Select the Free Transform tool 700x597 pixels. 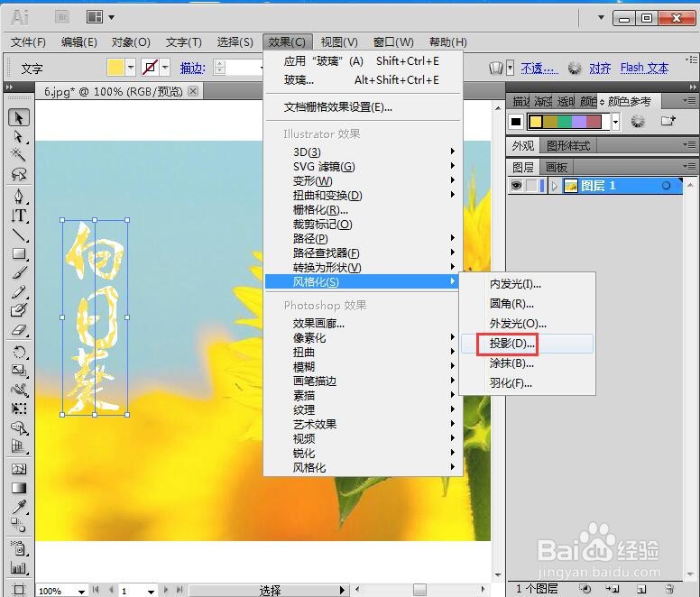pos(19,409)
